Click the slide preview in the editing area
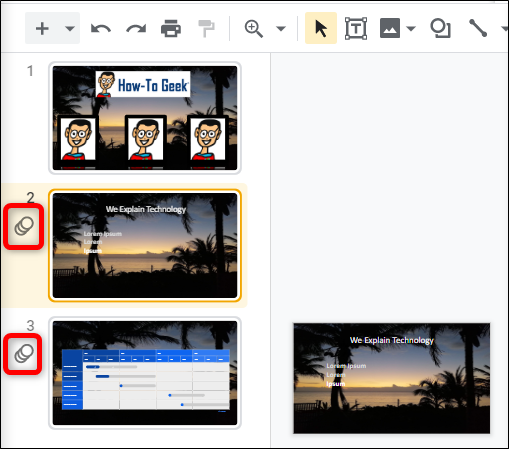509x449 pixels. pos(392,378)
